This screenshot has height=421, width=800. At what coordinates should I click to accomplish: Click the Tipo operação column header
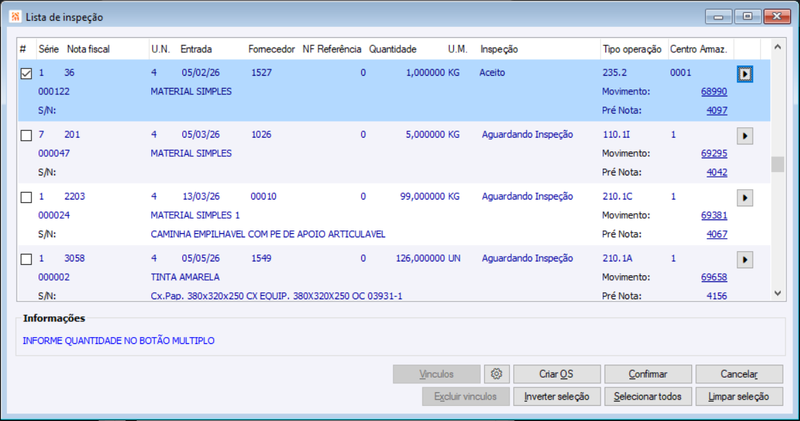click(x=632, y=49)
